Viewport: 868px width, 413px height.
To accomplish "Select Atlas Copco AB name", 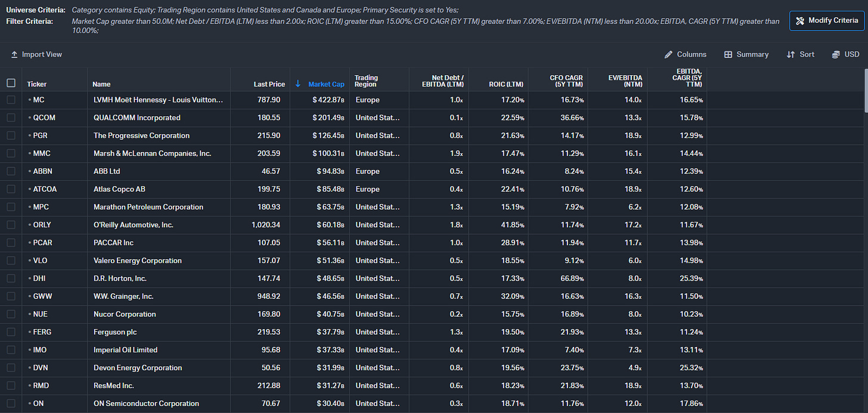I will 119,190.
